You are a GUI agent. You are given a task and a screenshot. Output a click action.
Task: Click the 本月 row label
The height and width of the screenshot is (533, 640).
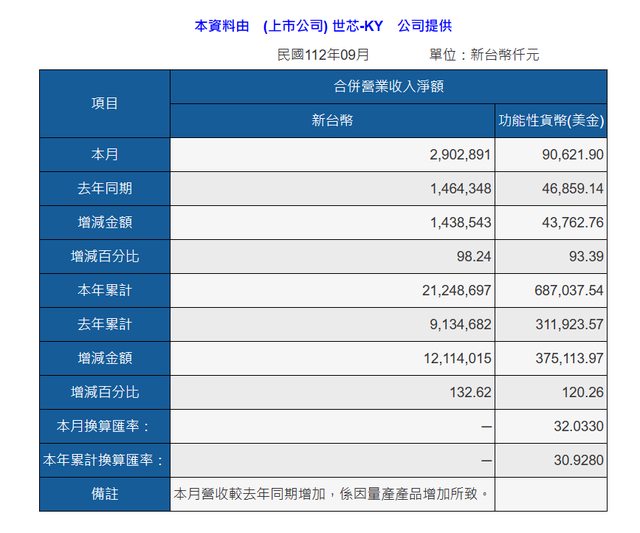[104, 154]
